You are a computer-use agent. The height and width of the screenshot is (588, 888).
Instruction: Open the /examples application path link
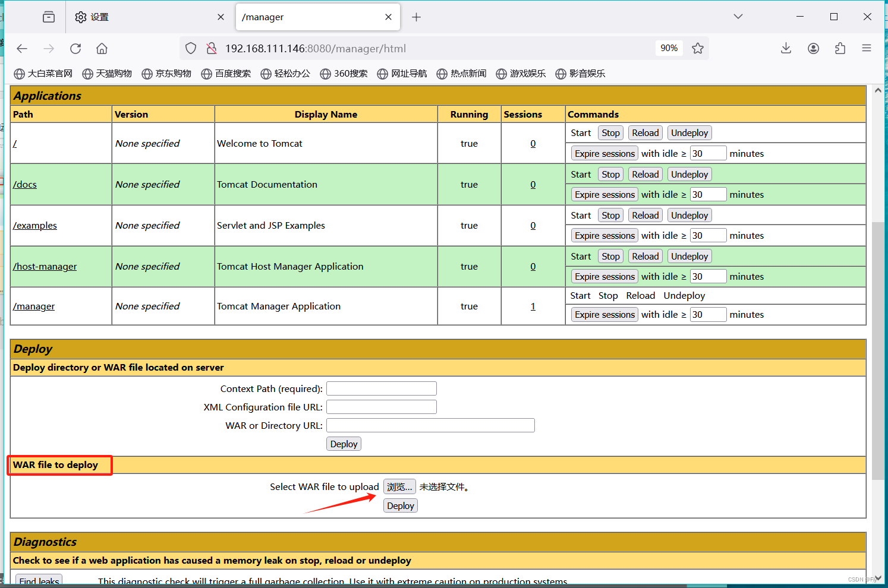[35, 226]
